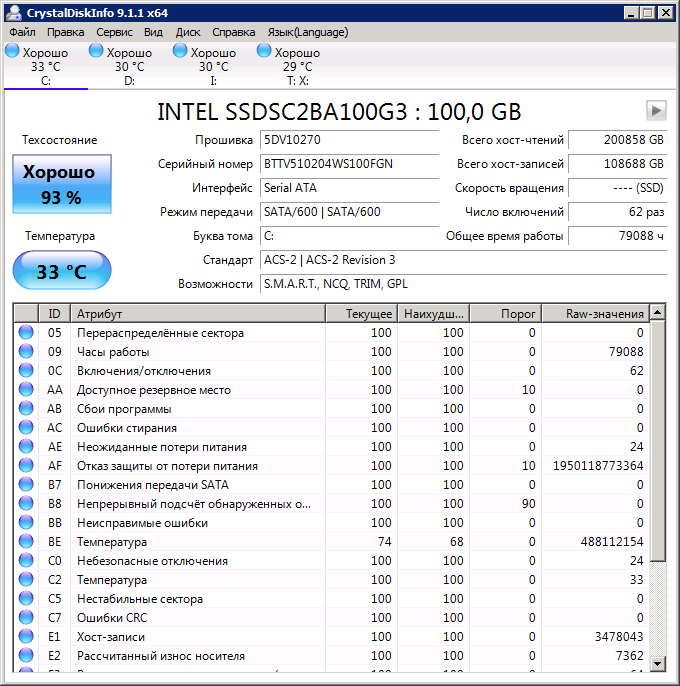Open the Вид menu
The image size is (680, 686).
point(153,32)
